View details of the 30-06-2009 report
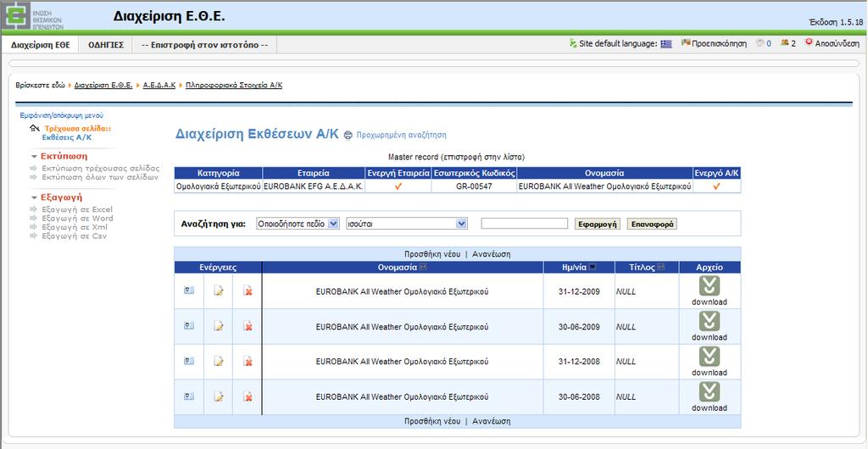The image size is (868, 449). 189,326
